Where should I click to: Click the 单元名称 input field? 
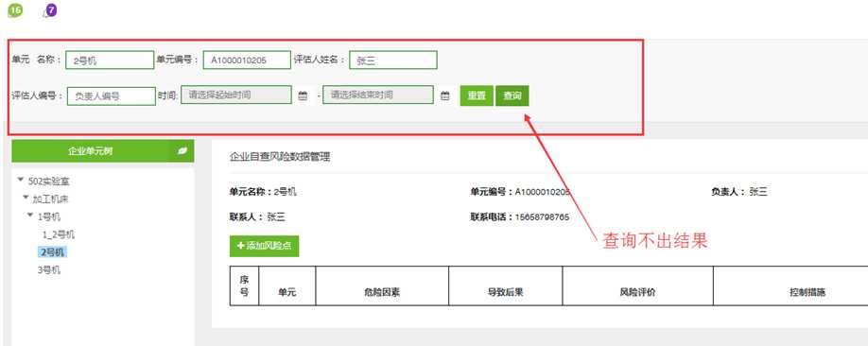110,61
